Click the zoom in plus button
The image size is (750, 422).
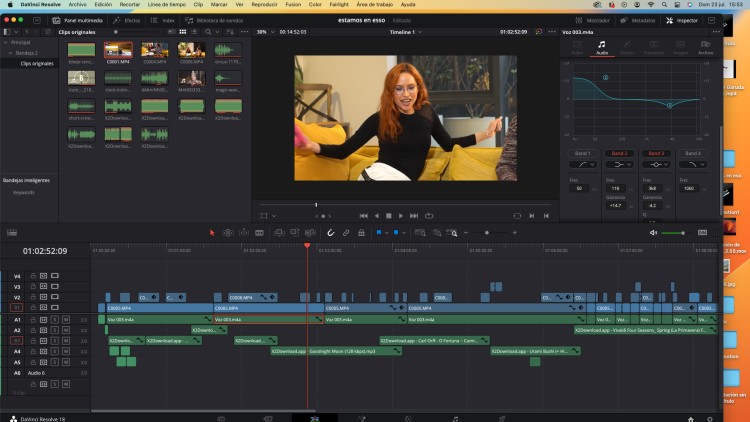pyautogui.click(x=515, y=233)
